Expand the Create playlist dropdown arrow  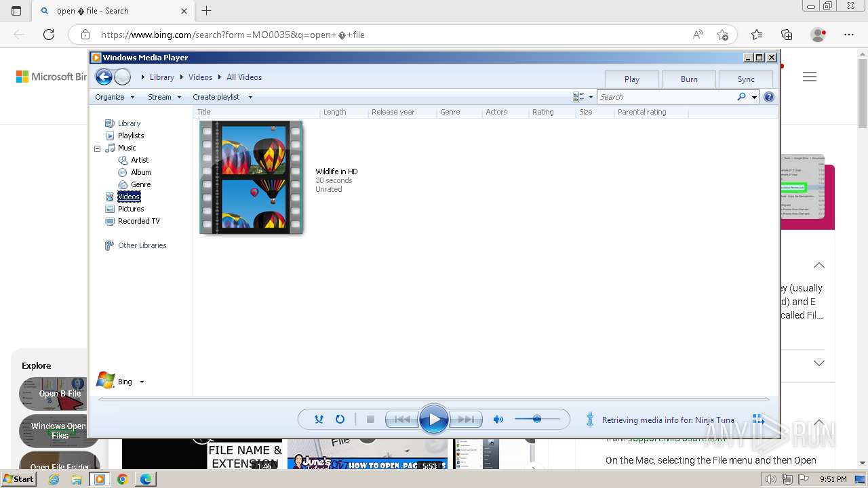(x=250, y=97)
